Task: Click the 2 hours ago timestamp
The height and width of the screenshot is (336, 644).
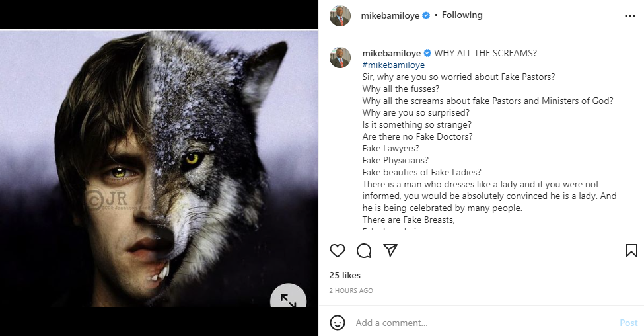Action: click(x=351, y=291)
